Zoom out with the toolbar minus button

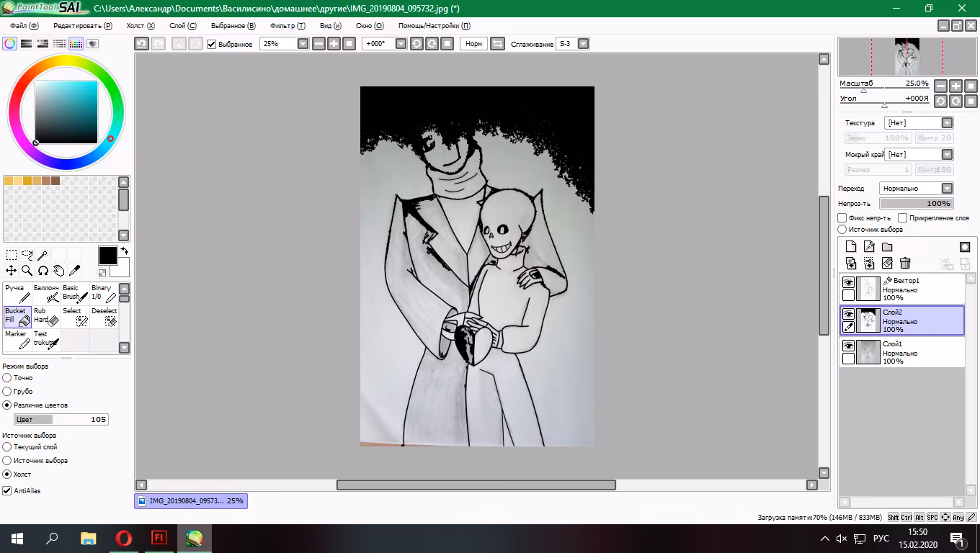(x=318, y=44)
